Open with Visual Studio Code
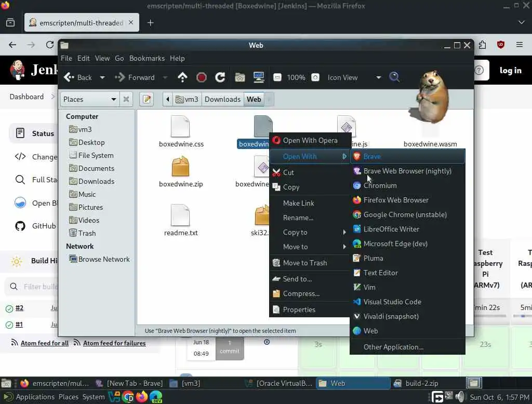This screenshot has width=532, height=404. click(x=407, y=302)
